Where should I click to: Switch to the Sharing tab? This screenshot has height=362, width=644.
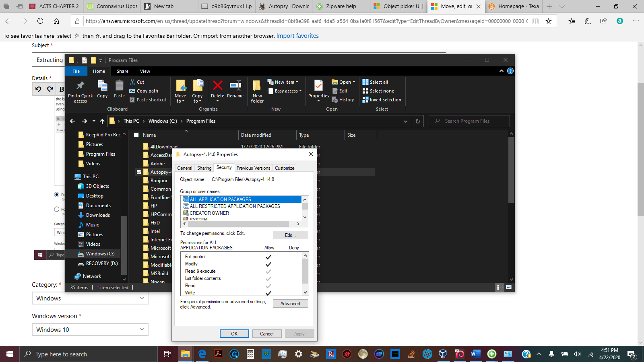coord(204,168)
